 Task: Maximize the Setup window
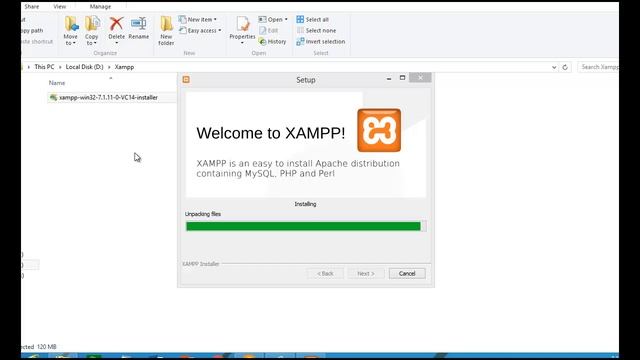pyautogui.click(x=402, y=78)
